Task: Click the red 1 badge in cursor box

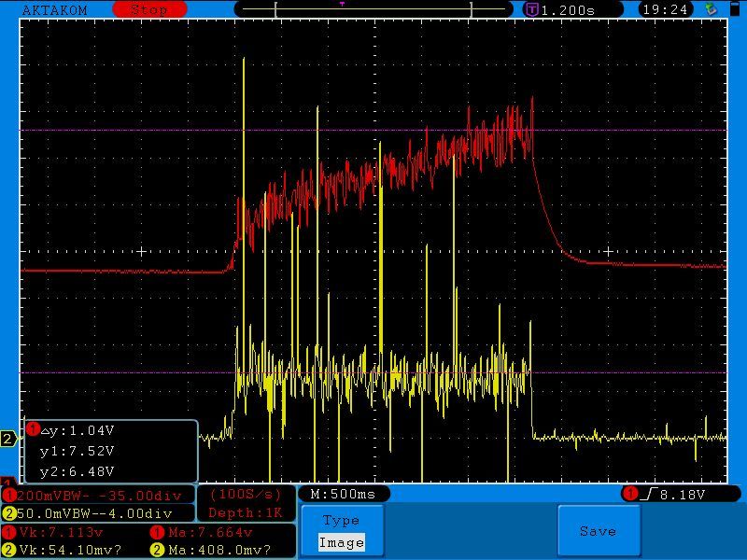Action: (x=33, y=429)
